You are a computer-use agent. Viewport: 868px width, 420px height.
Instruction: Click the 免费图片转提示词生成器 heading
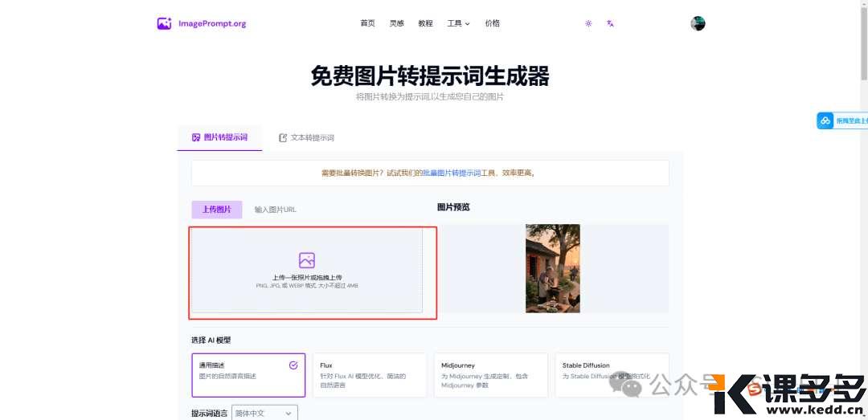[x=429, y=75]
